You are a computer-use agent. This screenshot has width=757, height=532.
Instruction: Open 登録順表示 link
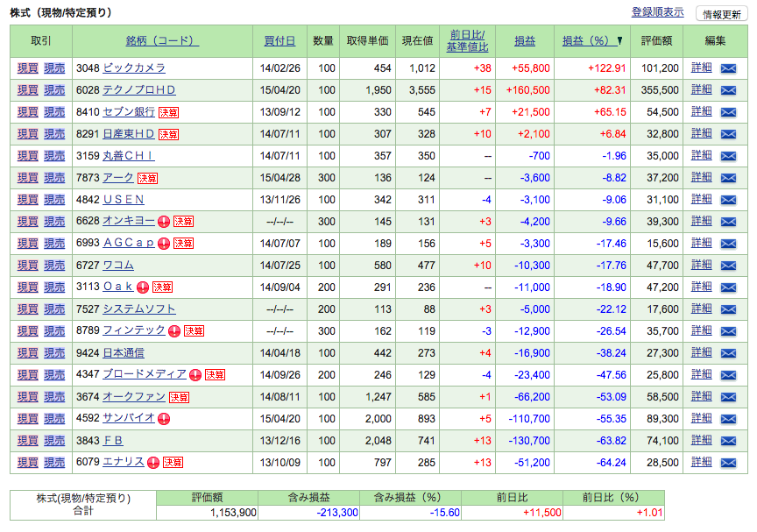(x=657, y=12)
